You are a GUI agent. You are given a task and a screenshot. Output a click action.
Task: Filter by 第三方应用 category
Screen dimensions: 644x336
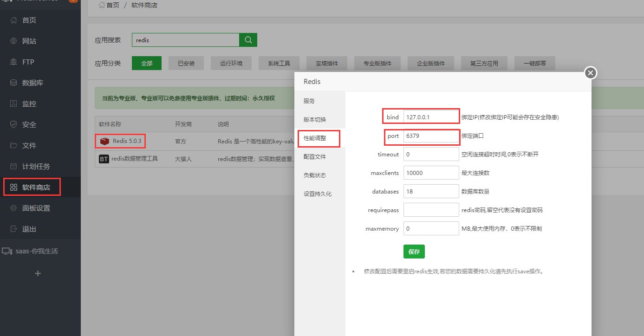coord(484,63)
